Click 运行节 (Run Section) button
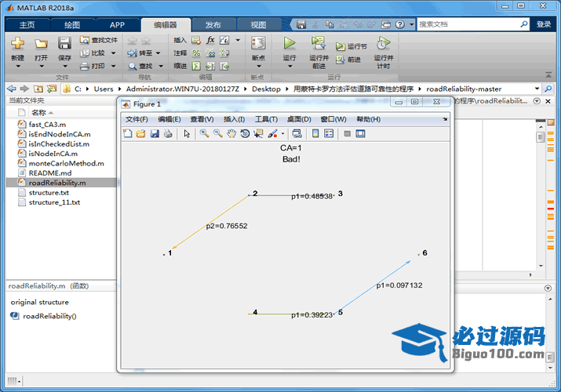The image size is (561, 392). pyautogui.click(x=352, y=46)
